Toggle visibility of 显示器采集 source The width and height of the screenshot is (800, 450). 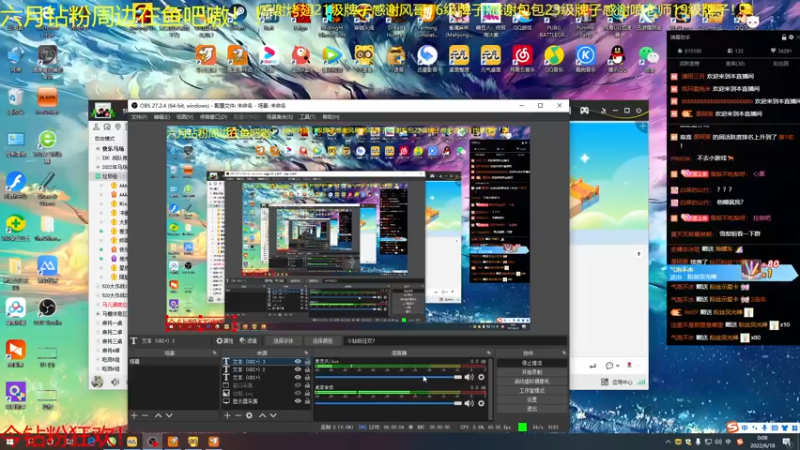[298, 401]
